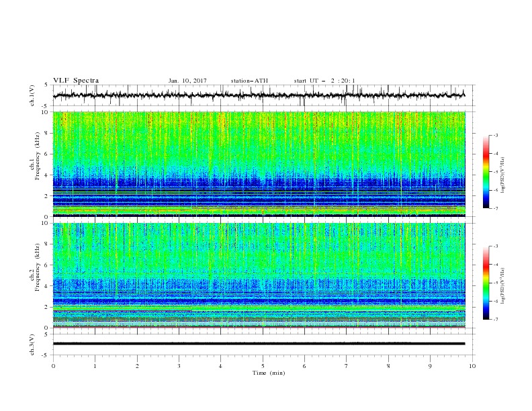The image size is (532, 411).
Task: Click time axis tick label "1"
Action: point(95,366)
